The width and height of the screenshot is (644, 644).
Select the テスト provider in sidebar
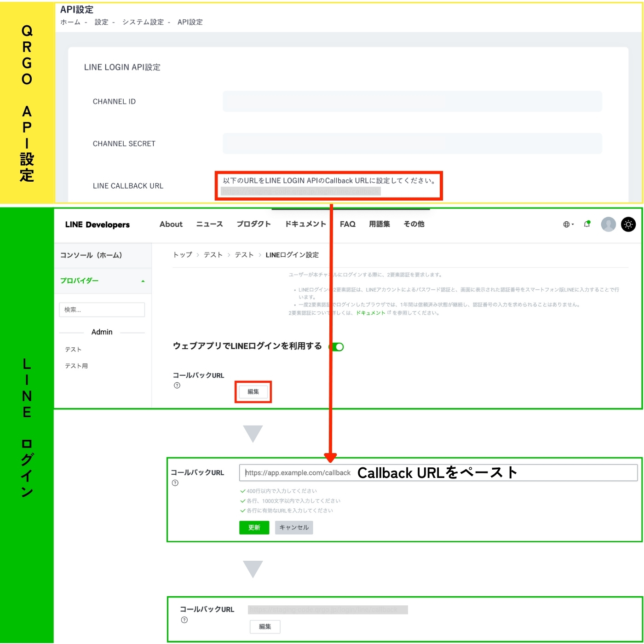pyautogui.click(x=73, y=350)
